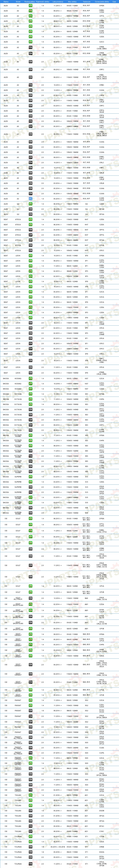Select the 04.2012 production date cell
This screenshot has width=119, height=868.
(57, 62)
